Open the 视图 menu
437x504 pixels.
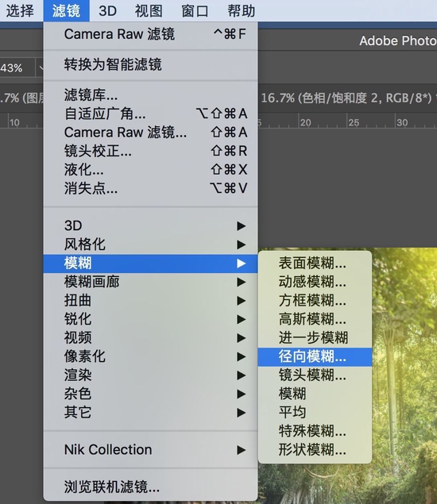click(x=149, y=10)
